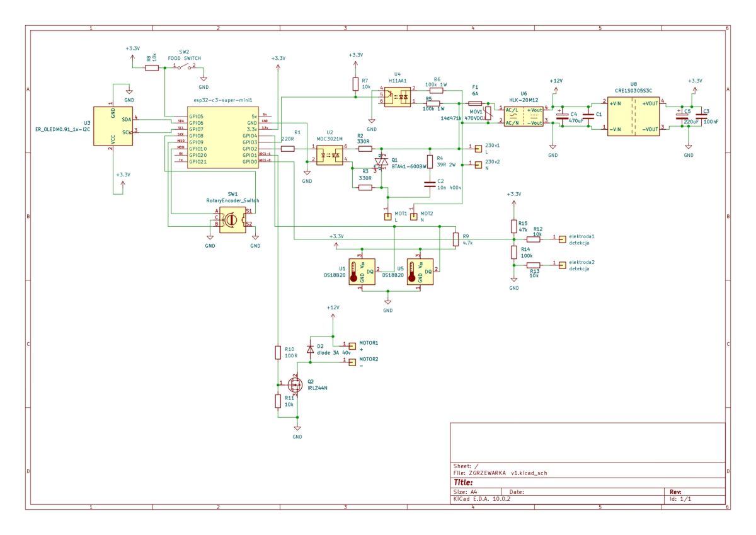The width and height of the screenshot is (756, 535).
Task: Select the 'Rev:' title block field
Action: click(675, 491)
